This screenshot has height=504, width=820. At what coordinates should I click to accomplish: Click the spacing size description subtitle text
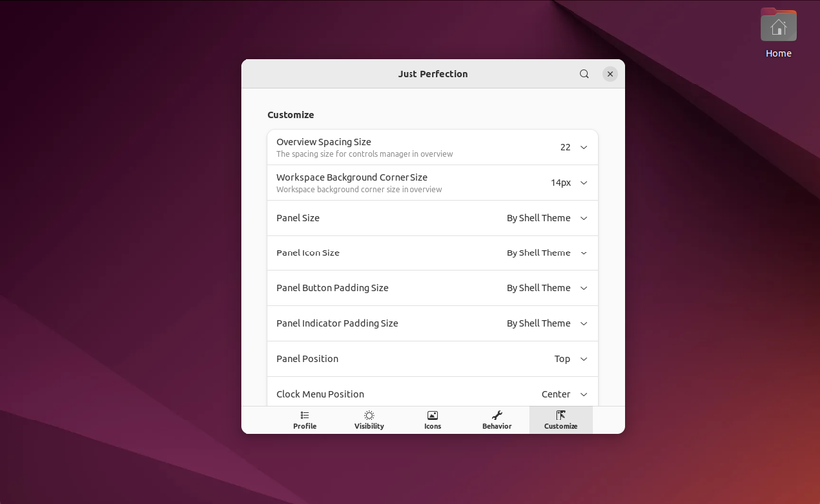(x=365, y=154)
